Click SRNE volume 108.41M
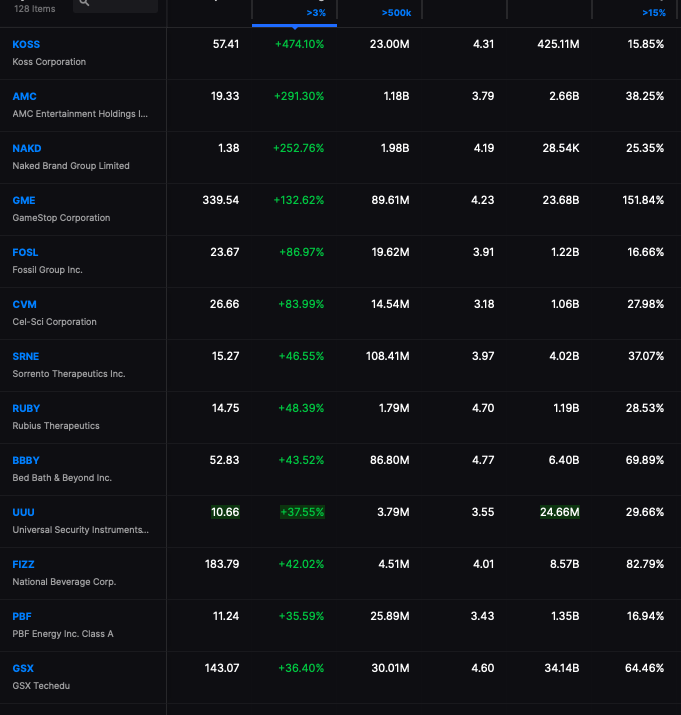681x715 pixels. (388, 356)
